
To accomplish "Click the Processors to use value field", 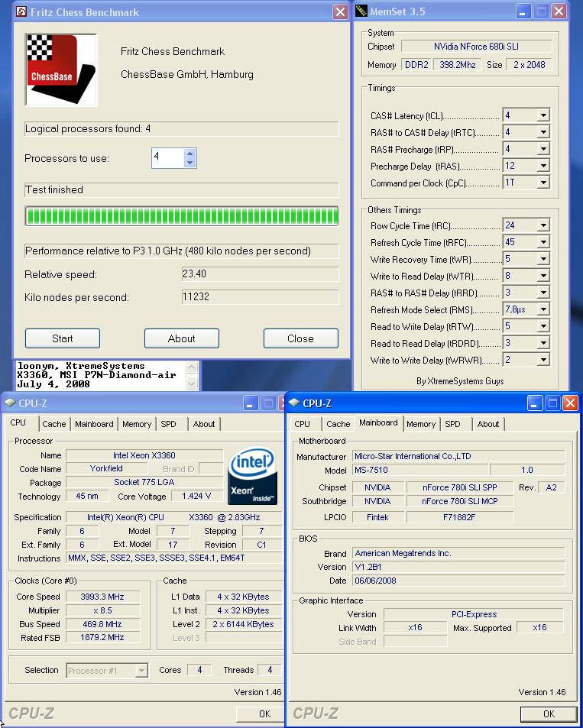I will (167, 158).
